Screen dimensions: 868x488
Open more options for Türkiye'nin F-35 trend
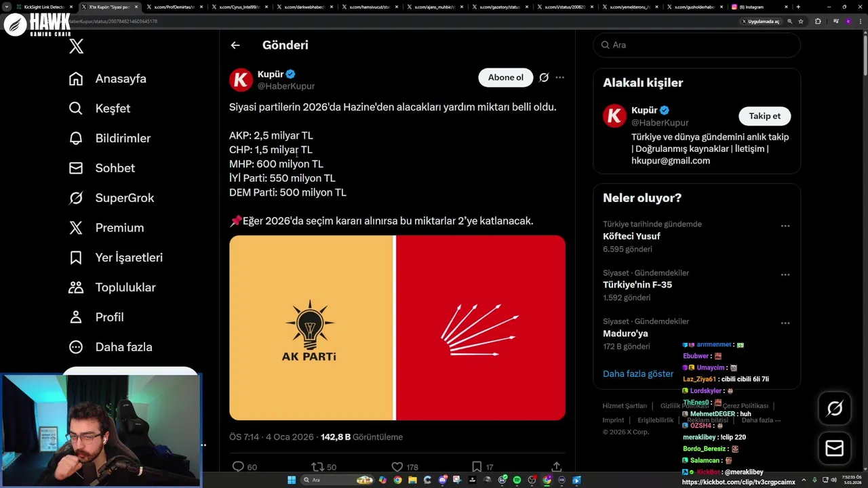coord(785,274)
